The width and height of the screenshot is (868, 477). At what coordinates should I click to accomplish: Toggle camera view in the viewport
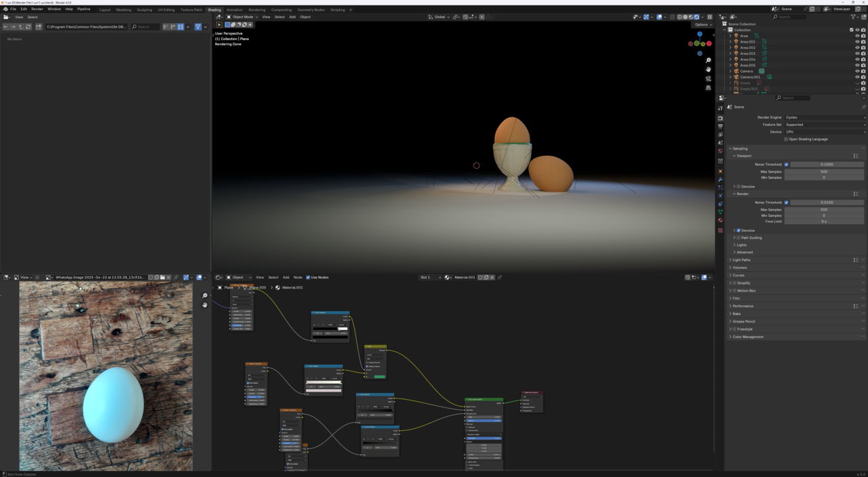tap(708, 79)
